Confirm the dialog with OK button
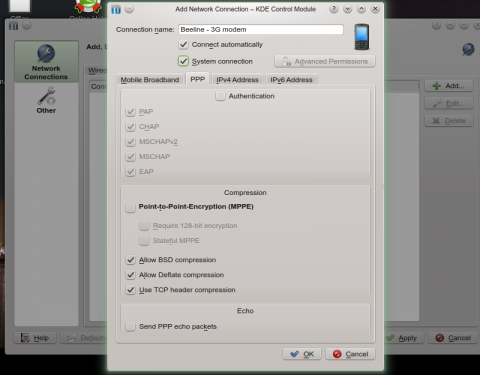This screenshot has height=375, width=480. [x=302, y=354]
